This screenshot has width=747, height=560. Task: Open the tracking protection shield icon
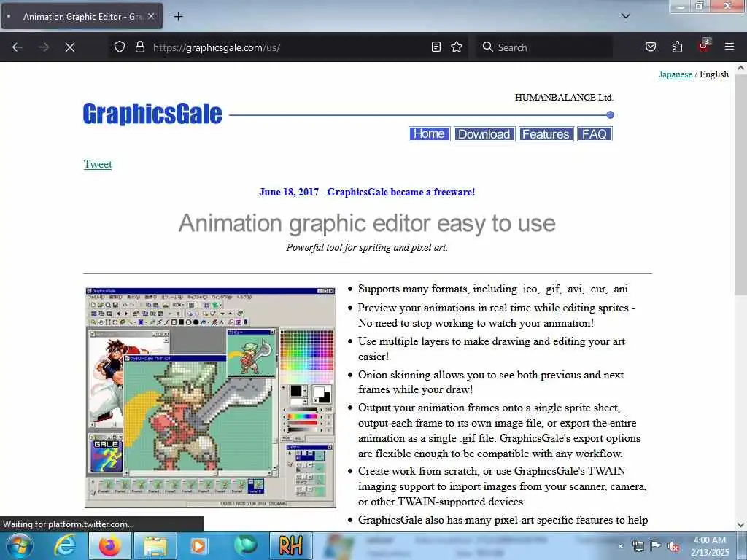point(120,47)
